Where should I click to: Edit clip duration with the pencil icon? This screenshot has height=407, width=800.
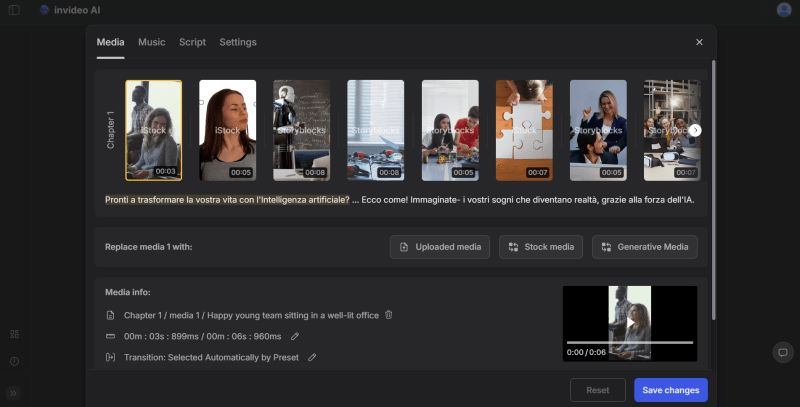click(x=294, y=336)
